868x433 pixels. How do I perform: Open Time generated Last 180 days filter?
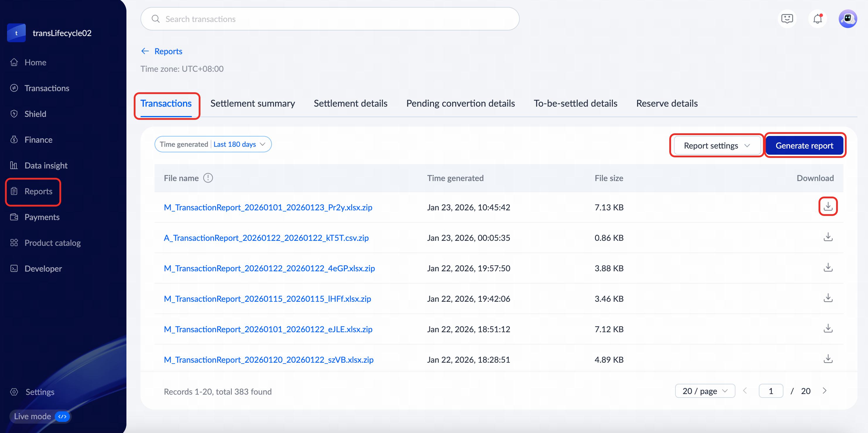point(213,144)
